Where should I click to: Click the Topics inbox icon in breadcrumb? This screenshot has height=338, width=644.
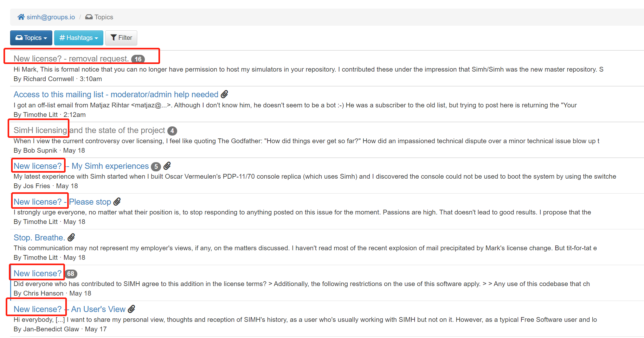click(x=89, y=17)
